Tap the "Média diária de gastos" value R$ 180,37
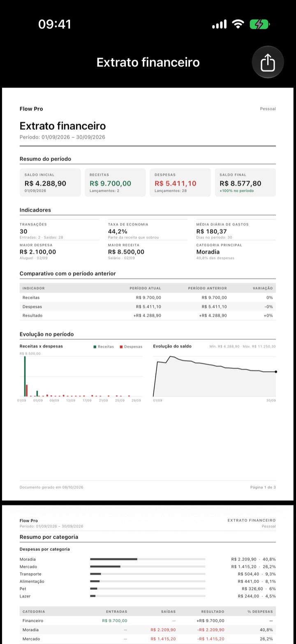 211,232
